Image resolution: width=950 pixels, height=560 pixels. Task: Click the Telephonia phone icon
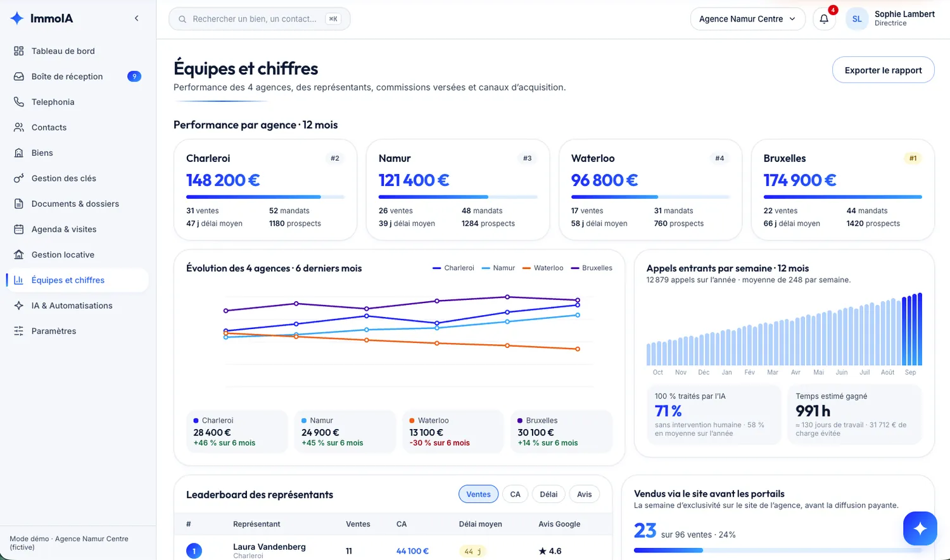point(19,102)
